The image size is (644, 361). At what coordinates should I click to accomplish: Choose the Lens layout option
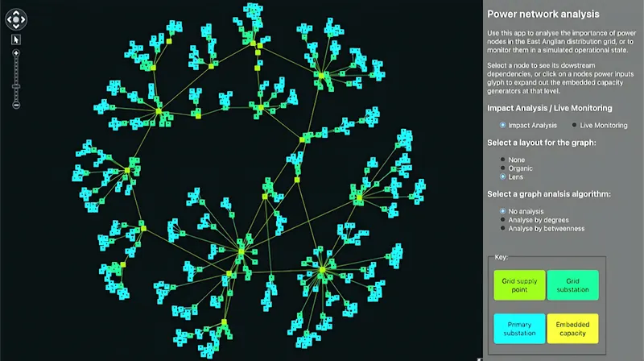502,176
